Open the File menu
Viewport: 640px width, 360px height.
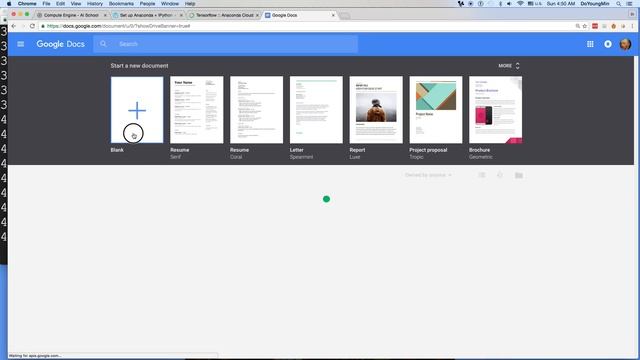point(47,4)
